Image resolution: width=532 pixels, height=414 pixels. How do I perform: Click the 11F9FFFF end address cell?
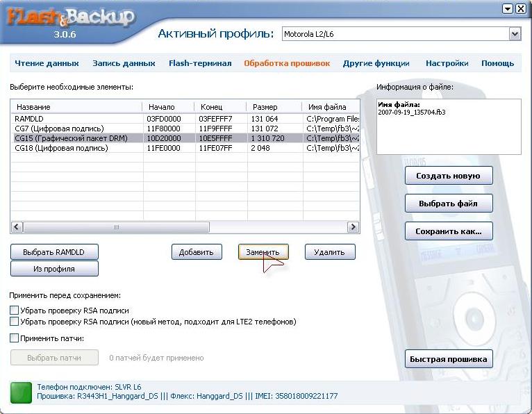click(215, 129)
